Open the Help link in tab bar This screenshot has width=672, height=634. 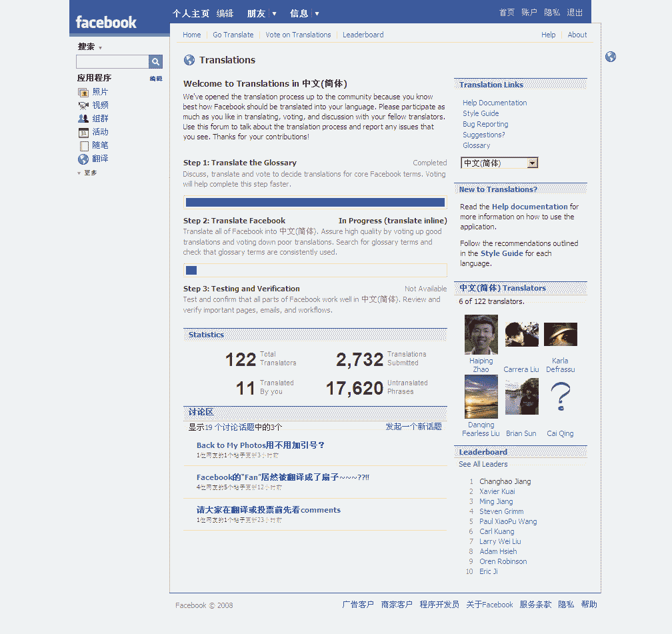pyautogui.click(x=548, y=35)
